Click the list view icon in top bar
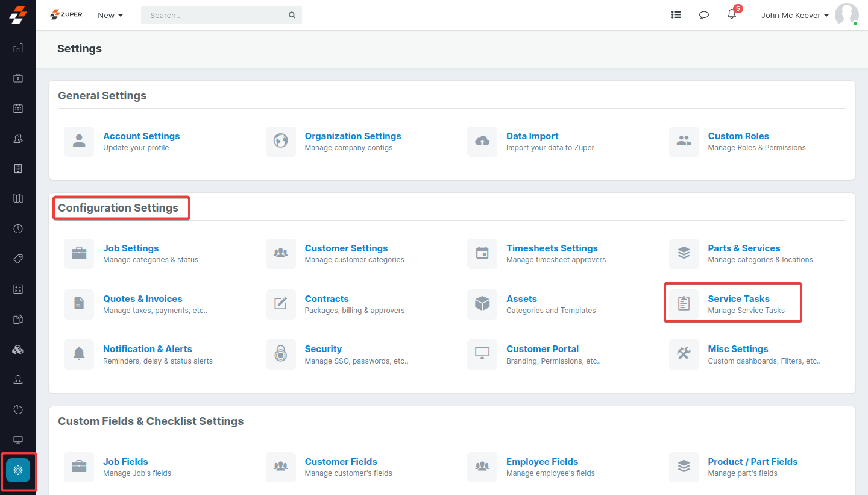Viewport: 868px width, 495px height. point(676,15)
